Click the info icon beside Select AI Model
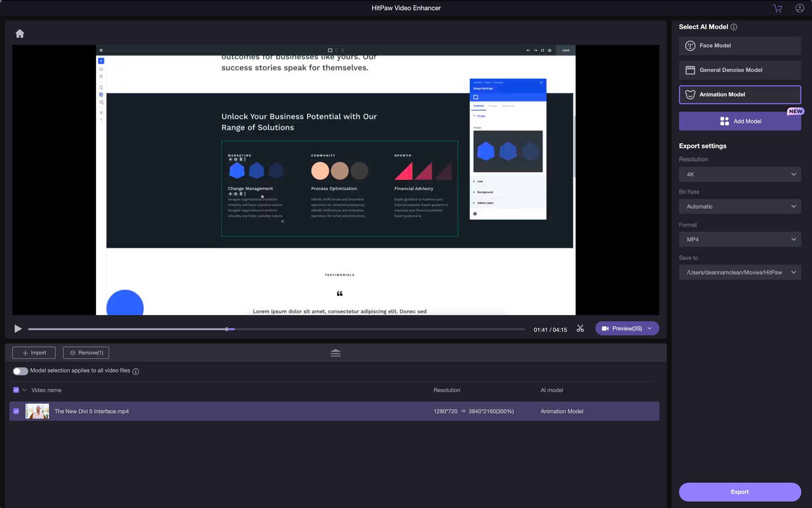The width and height of the screenshot is (812, 508). pos(734,27)
